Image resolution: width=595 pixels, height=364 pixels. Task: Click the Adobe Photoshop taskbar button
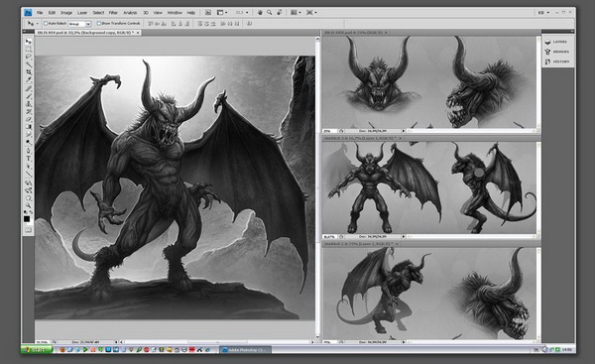[x=246, y=349]
